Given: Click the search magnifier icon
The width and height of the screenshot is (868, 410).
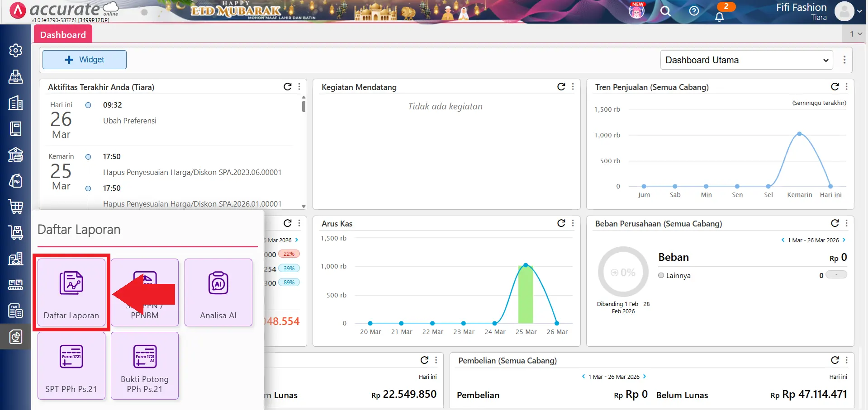Looking at the screenshot, I should [x=665, y=11].
